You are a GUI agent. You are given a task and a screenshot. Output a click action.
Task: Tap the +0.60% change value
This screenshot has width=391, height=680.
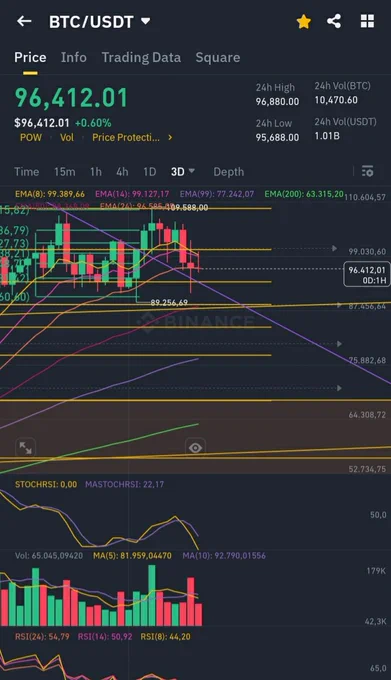93,123
